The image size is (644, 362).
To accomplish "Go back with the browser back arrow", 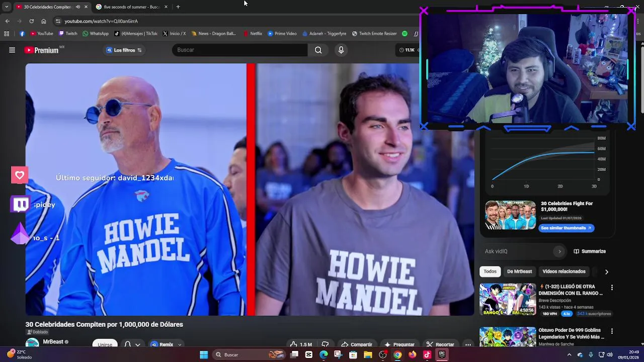I will [x=7, y=21].
